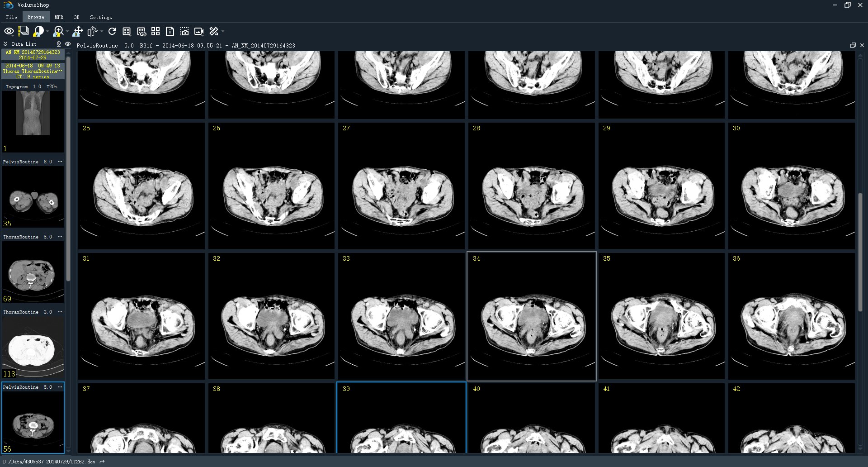Capture a screenshot of the selected region
This screenshot has height=467, width=868.
point(184,31)
